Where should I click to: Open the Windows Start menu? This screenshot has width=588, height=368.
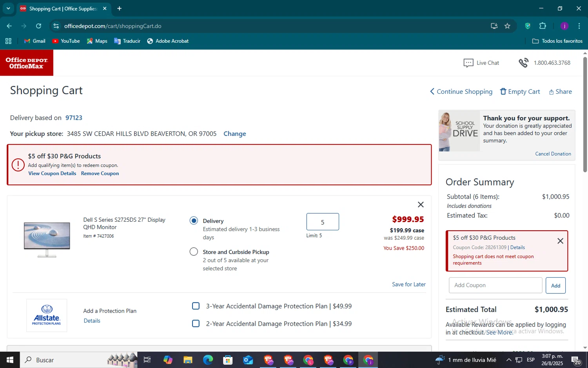pyautogui.click(x=10, y=360)
